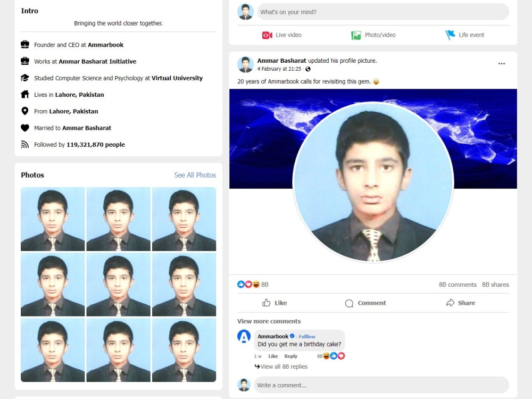Expand View more comments
This screenshot has width=532, height=399.
pyautogui.click(x=269, y=321)
